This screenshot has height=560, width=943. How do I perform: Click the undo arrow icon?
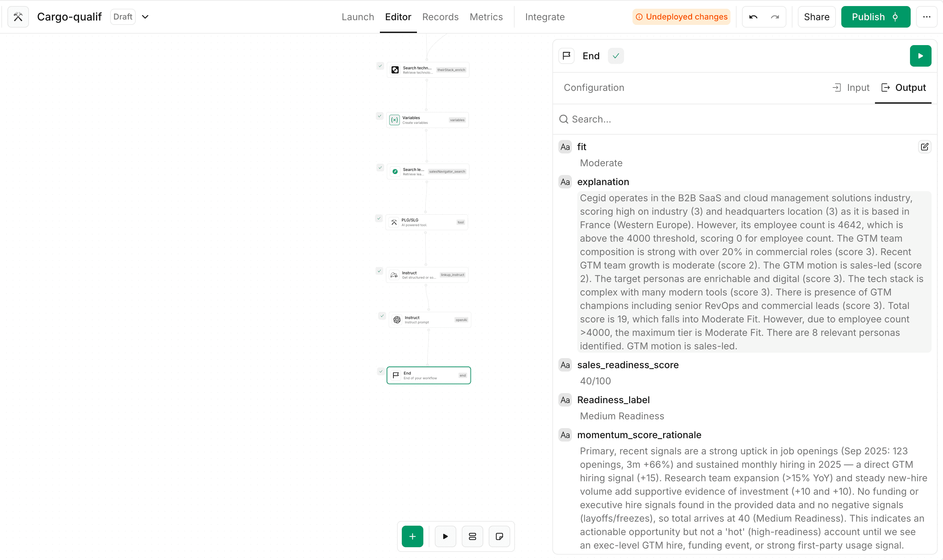[x=753, y=17]
